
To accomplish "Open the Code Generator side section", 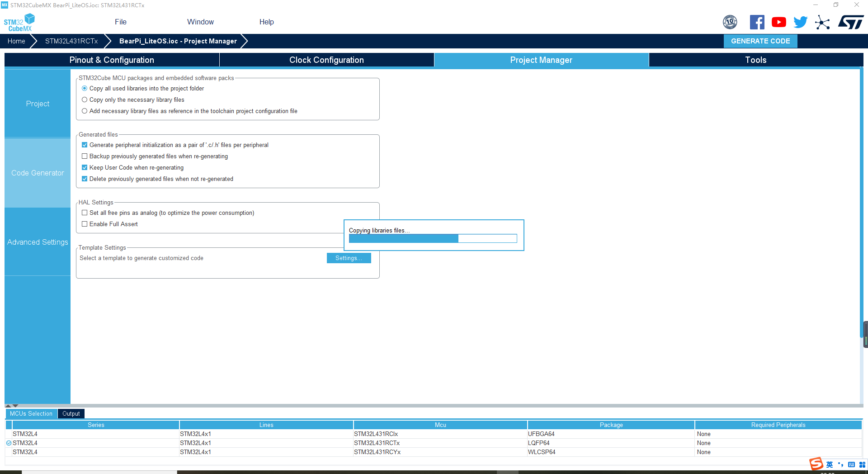I will pos(38,173).
